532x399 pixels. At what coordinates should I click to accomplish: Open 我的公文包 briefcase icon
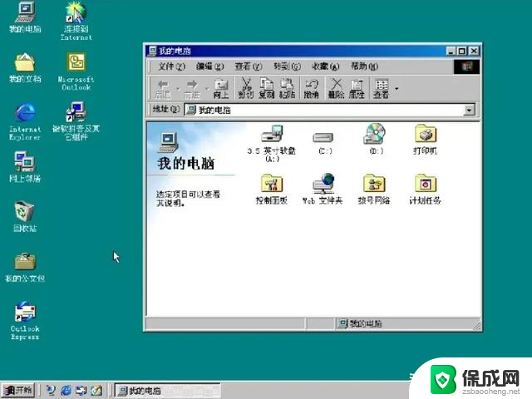click(x=25, y=268)
